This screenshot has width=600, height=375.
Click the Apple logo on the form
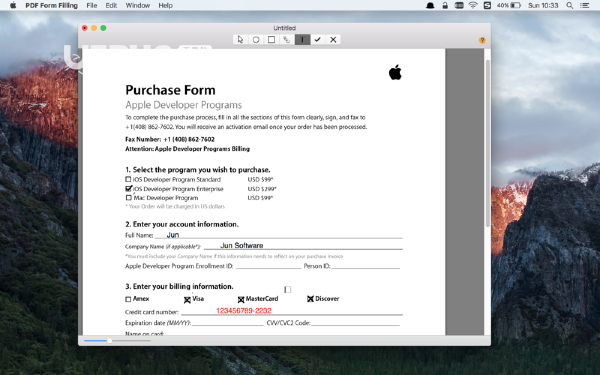pos(395,72)
